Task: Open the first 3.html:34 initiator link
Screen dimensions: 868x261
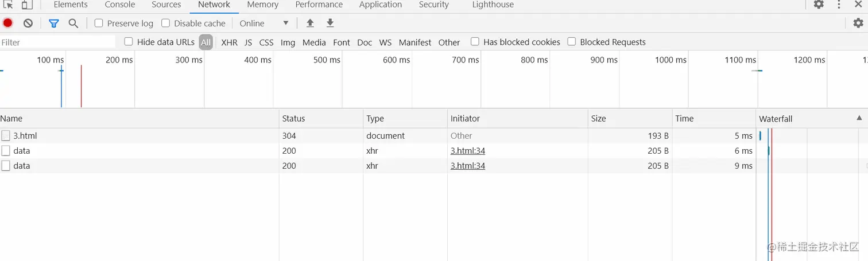Action: [x=468, y=151]
